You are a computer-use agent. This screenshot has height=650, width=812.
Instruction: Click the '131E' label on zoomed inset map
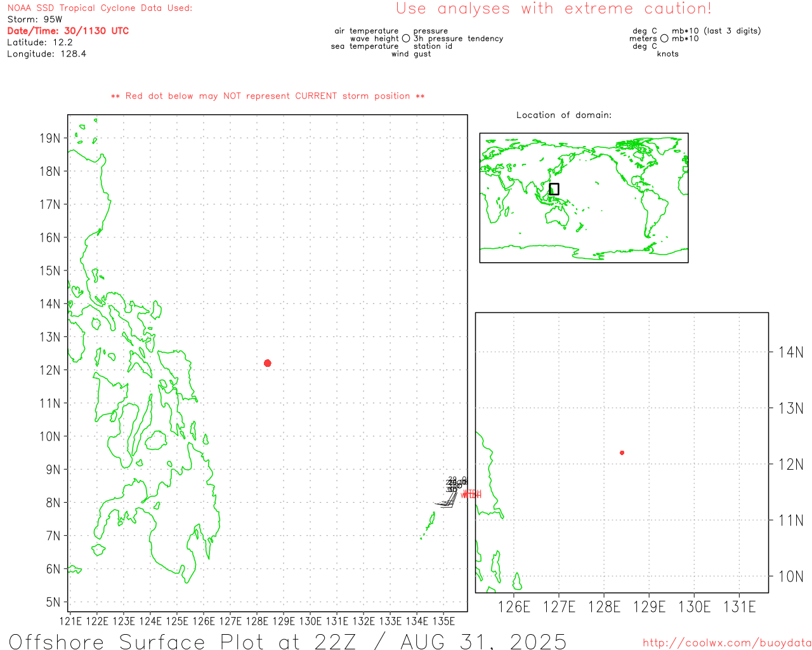coord(740,607)
